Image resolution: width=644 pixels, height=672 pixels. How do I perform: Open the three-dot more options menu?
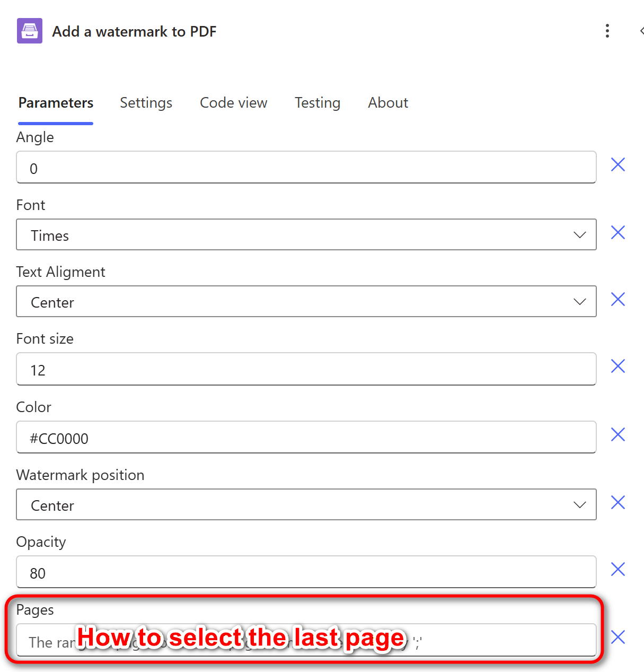607,31
